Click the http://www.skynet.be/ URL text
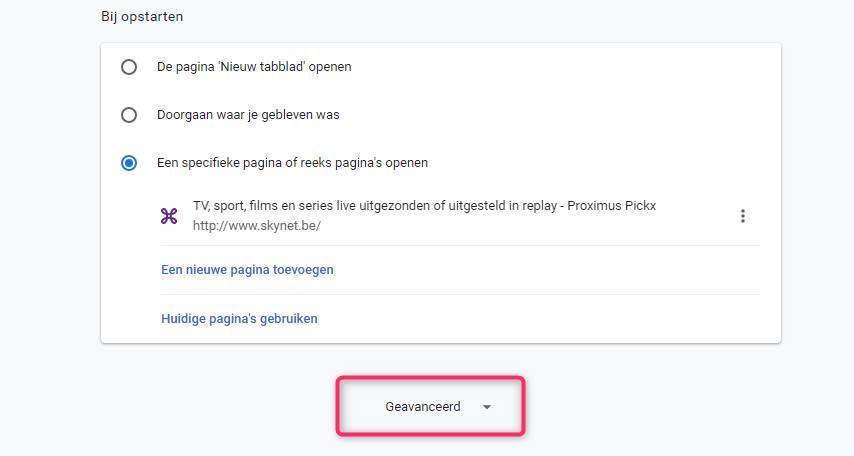The height and width of the screenshot is (456, 854). click(257, 226)
